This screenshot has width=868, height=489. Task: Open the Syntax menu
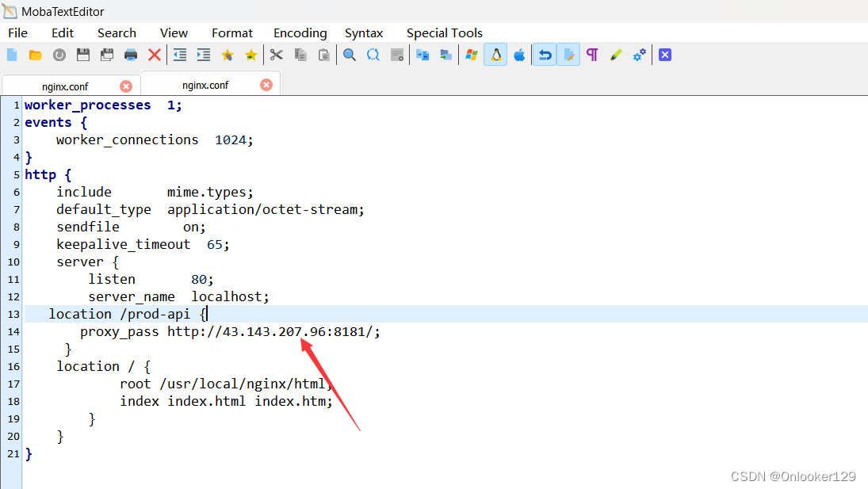[x=364, y=33]
